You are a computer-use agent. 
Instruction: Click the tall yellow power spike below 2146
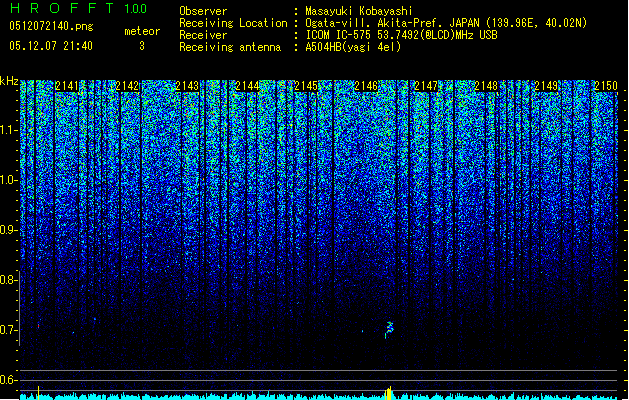(388, 393)
